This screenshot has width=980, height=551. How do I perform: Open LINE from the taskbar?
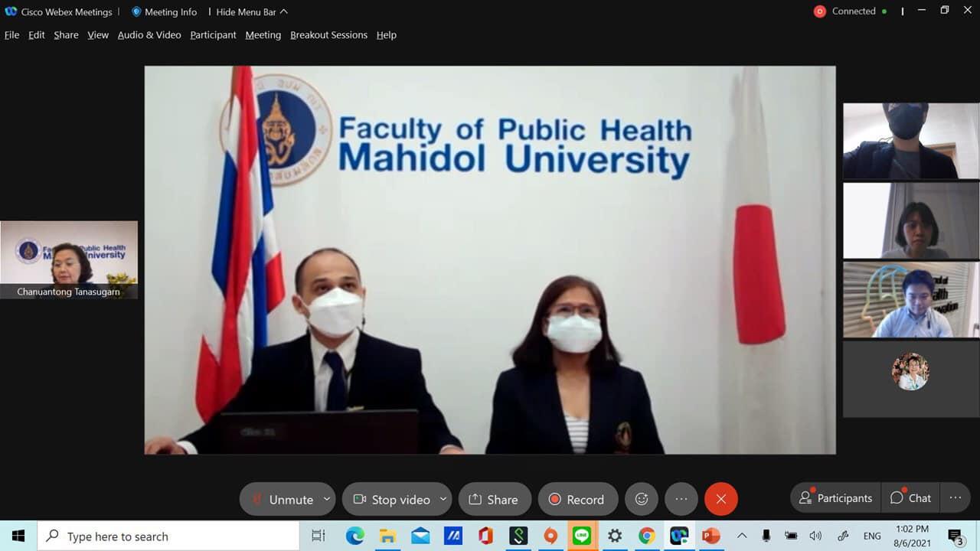582,536
